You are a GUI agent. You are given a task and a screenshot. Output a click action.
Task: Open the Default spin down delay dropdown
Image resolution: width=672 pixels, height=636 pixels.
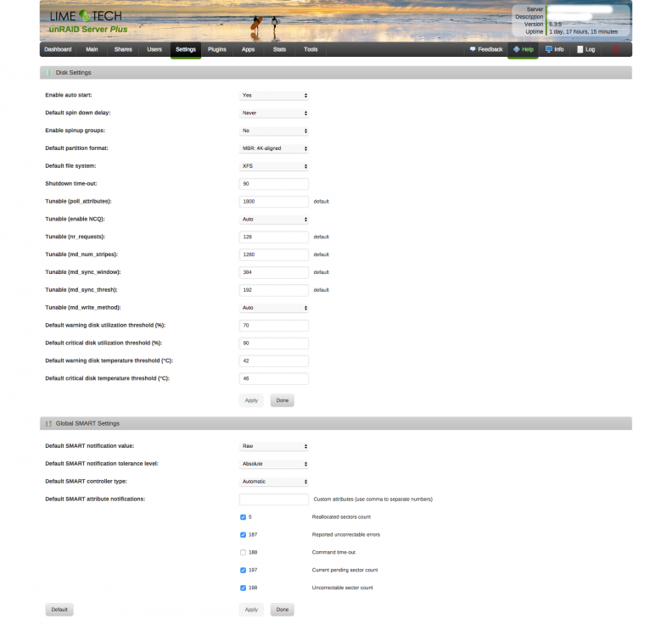pyautogui.click(x=273, y=113)
